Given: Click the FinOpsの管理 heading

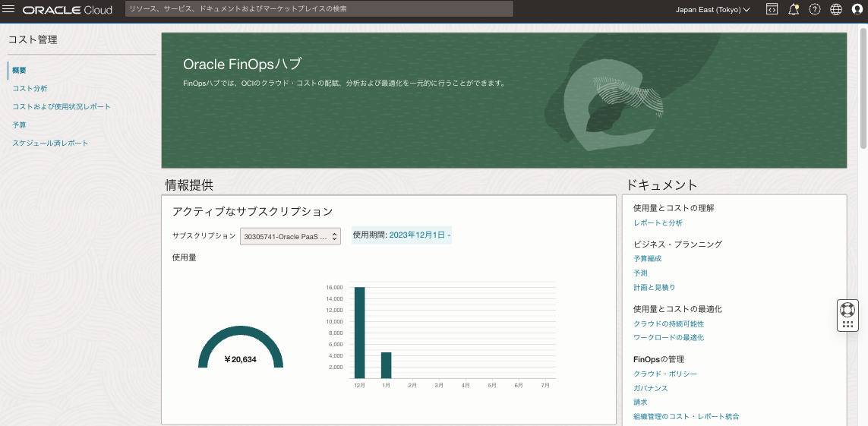Looking at the screenshot, I should tap(658, 359).
